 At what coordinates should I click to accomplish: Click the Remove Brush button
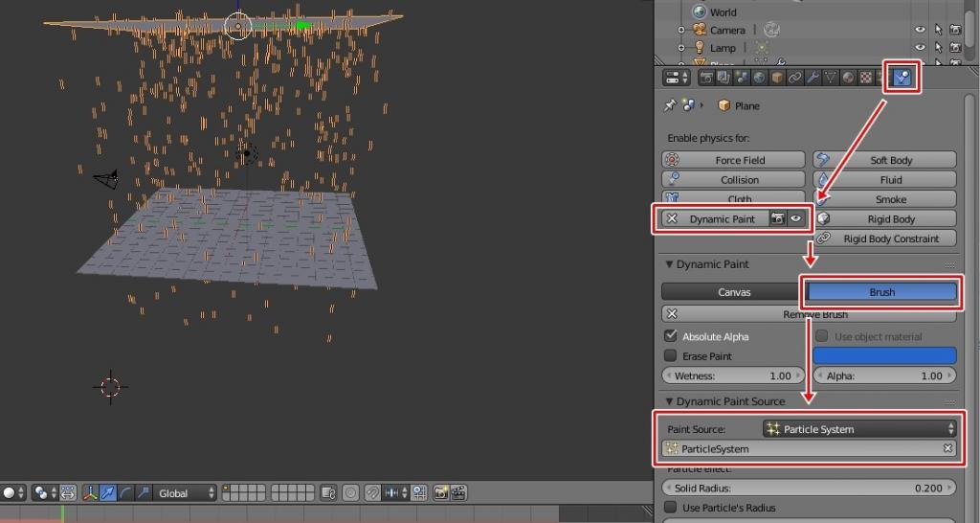pyautogui.click(x=809, y=314)
